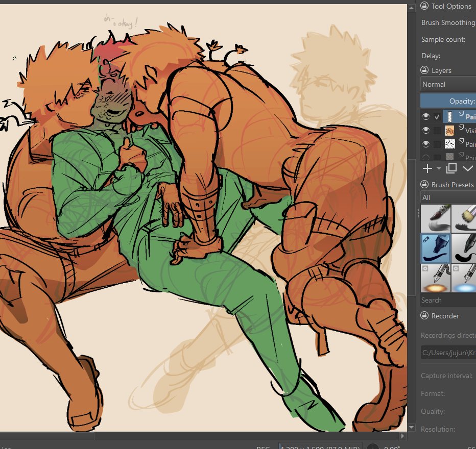Click the speckled paint layer's type icon
This screenshot has width=476, height=449.
point(461,141)
